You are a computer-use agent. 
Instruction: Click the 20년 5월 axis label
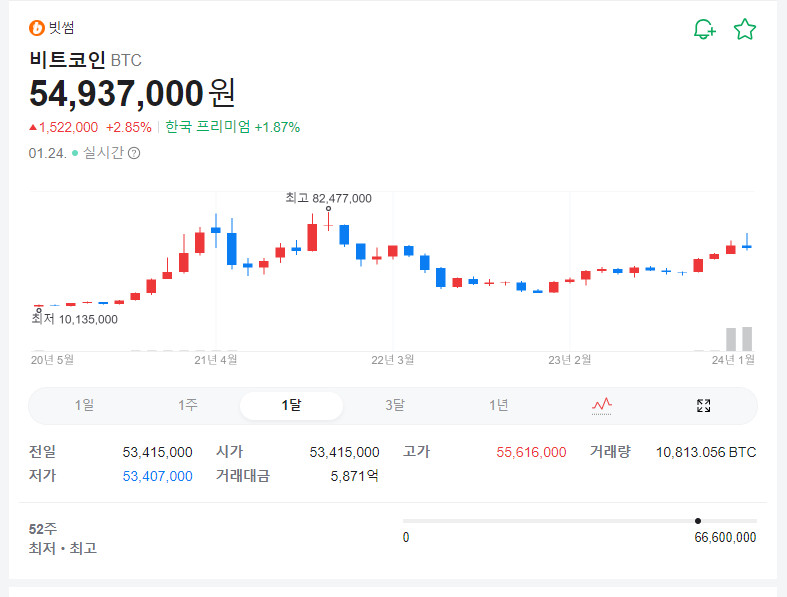52,360
